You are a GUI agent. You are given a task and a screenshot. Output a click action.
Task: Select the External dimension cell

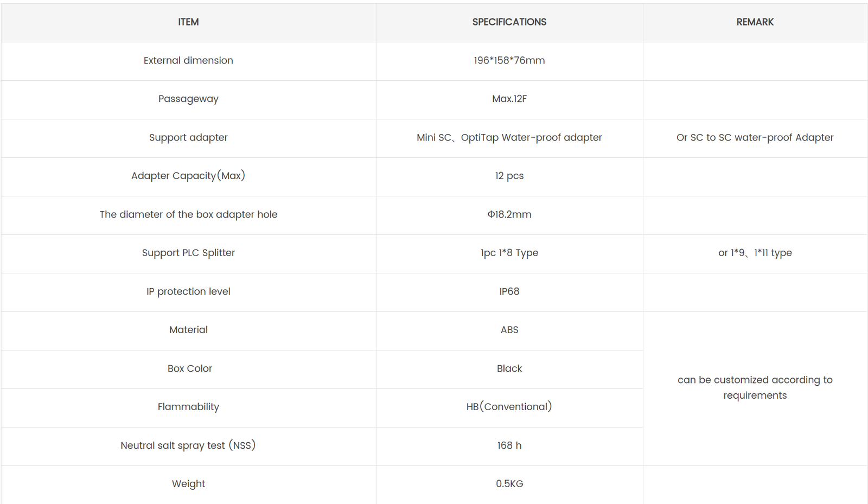pos(188,61)
